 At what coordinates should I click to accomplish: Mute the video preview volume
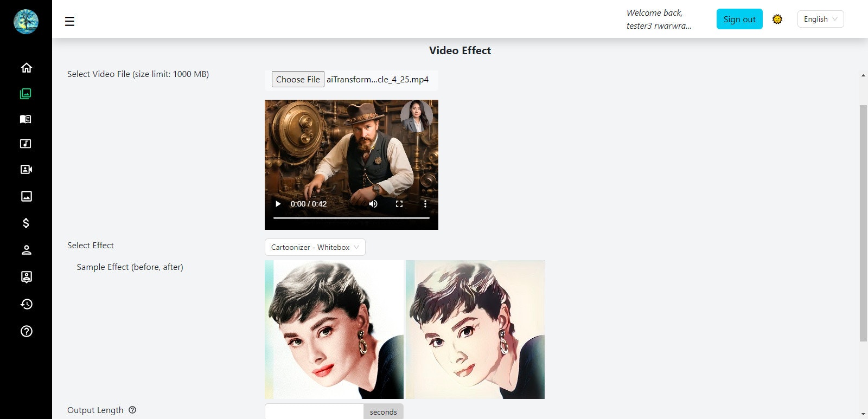pyautogui.click(x=373, y=204)
